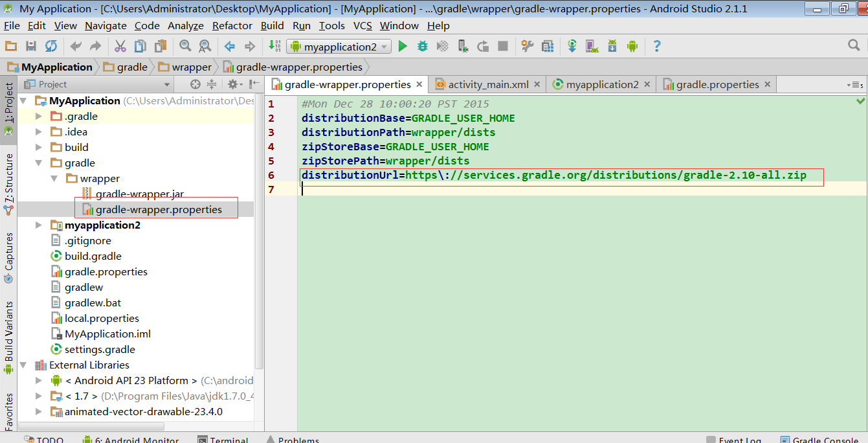
Task: Click the Cut scissors icon
Action: click(120, 46)
